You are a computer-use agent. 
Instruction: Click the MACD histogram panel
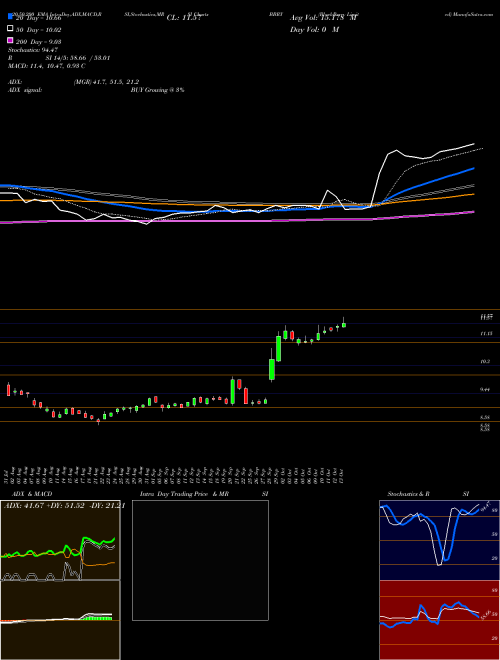click(x=60, y=620)
